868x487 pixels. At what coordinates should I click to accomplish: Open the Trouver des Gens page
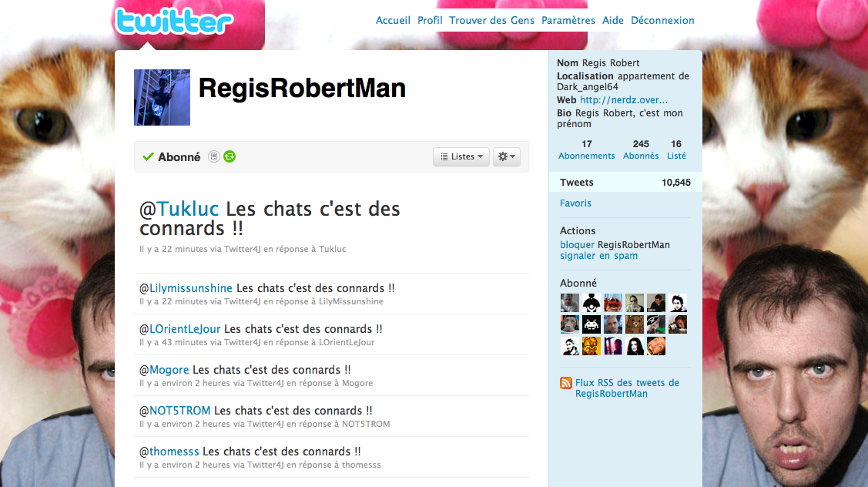[x=491, y=21]
